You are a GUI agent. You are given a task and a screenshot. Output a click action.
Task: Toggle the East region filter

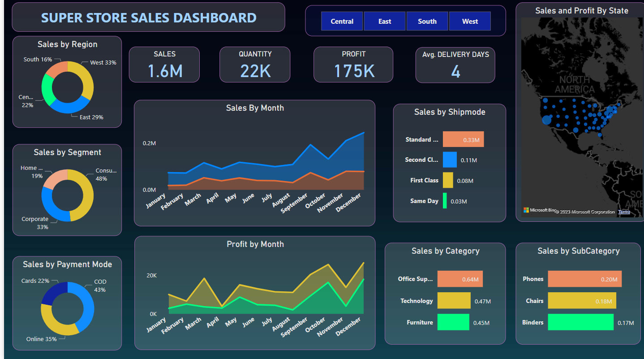pos(384,21)
